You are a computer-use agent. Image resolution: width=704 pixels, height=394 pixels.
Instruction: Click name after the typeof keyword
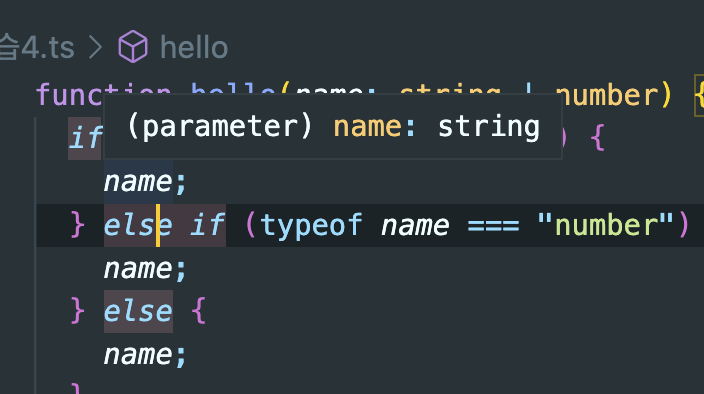tap(415, 226)
